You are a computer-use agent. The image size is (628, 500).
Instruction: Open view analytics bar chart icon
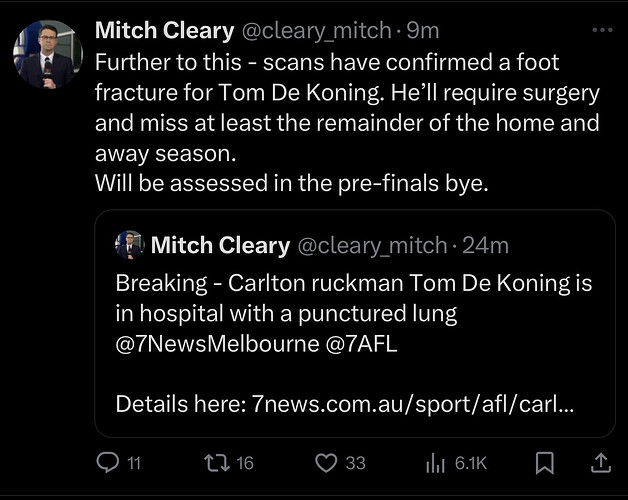(435, 463)
